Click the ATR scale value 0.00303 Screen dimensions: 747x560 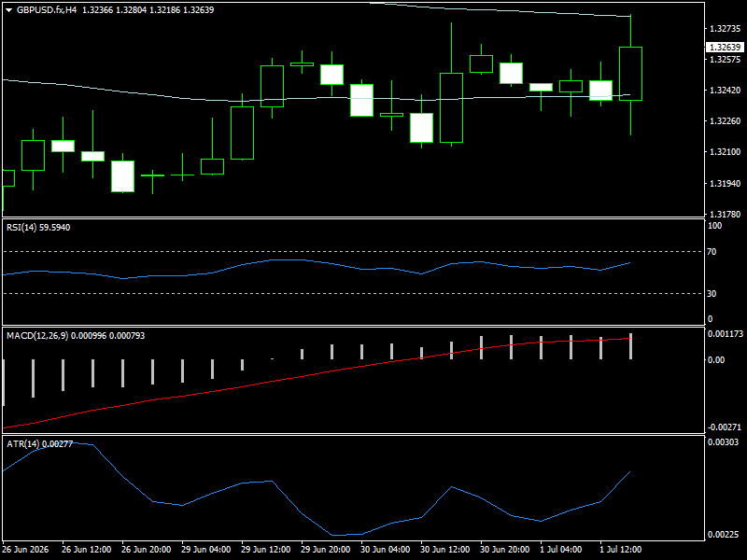723,441
